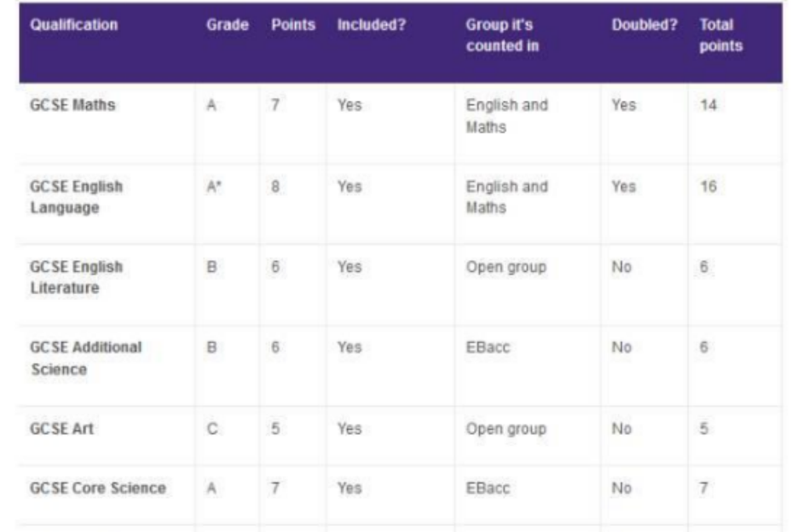This screenshot has height=532, width=791.
Task: Click Doubled 'No' in Additional Science row
Action: pos(621,347)
